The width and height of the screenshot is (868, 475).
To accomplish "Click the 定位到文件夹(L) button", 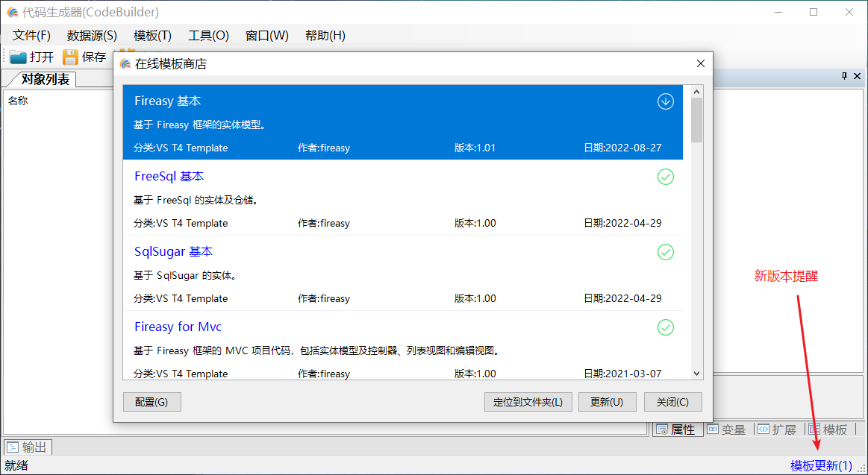I will coord(528,402).
